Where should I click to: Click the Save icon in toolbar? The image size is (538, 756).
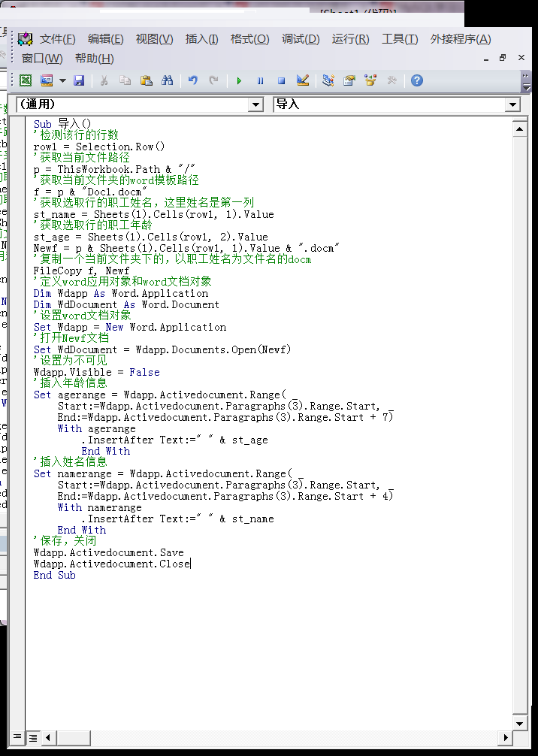point(79,80)
